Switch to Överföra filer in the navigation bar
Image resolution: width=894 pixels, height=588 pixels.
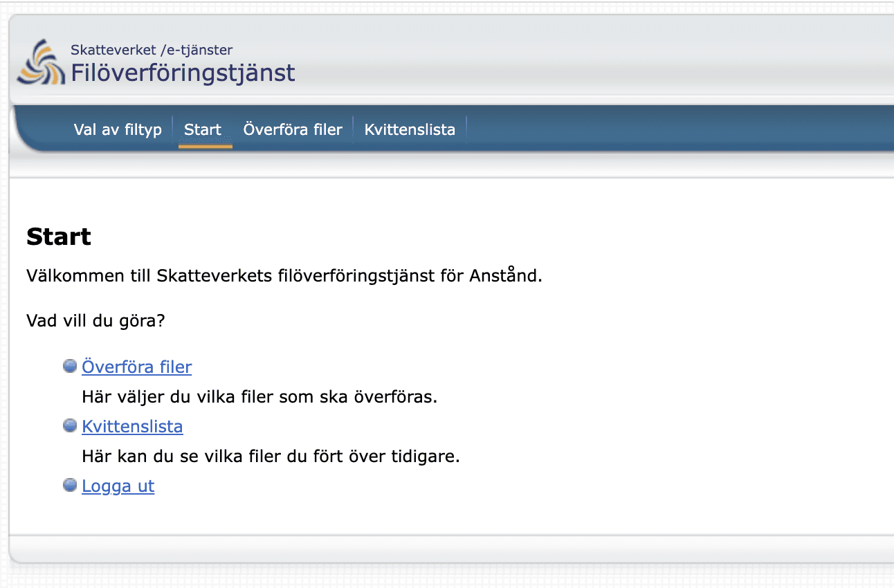pyautogui.click(x=293, y=129)
